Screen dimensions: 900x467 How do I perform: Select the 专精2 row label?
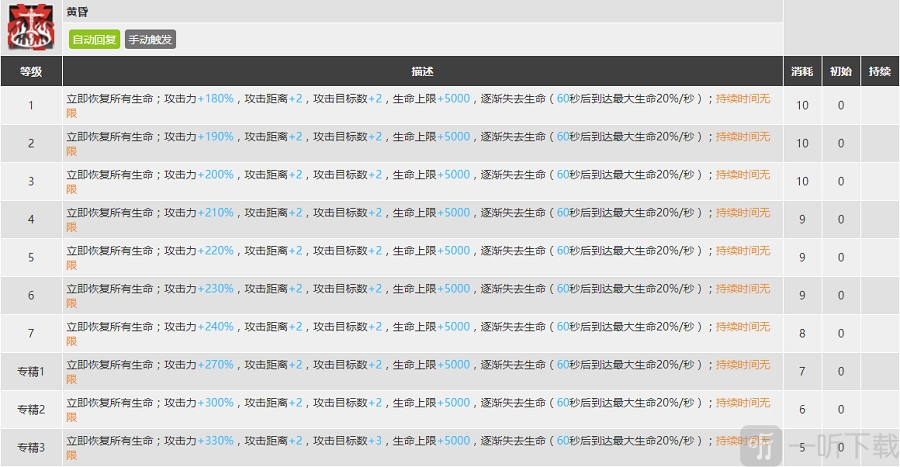31,409
